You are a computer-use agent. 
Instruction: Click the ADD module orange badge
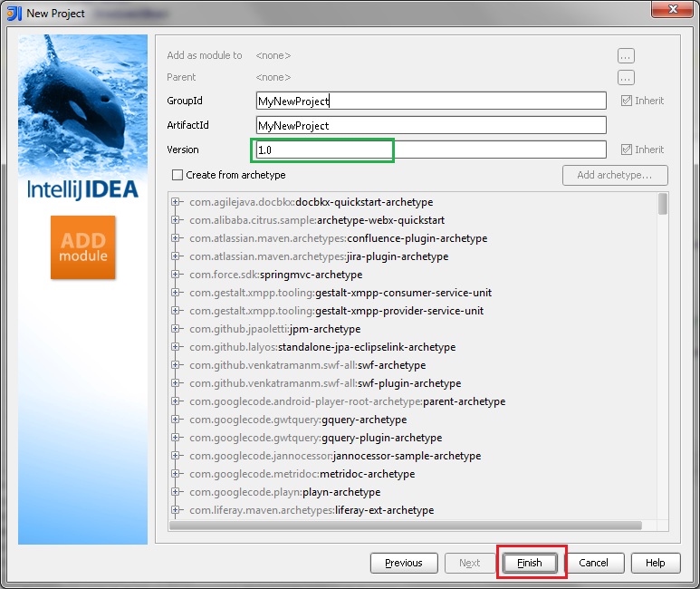pyautogui.click(x=83, y=247)
